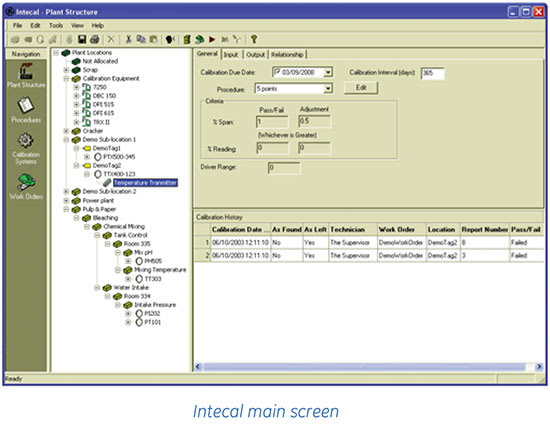Open the Edit menu
This screenshot has height=427, width=550.
[35, 26]
